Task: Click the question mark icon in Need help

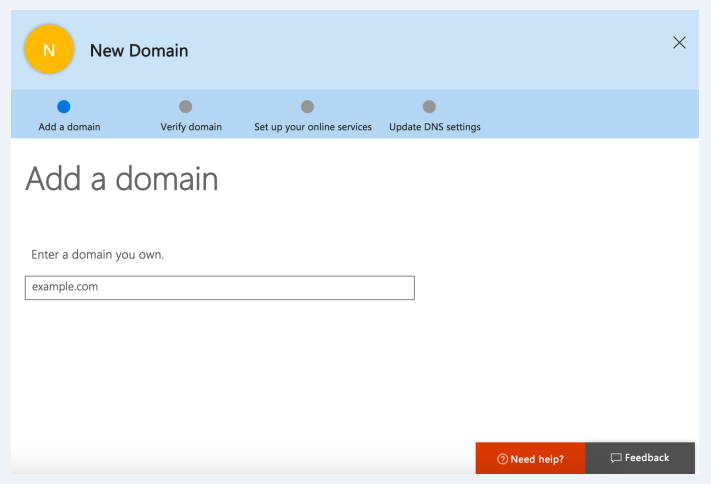Action: (502, 459)
